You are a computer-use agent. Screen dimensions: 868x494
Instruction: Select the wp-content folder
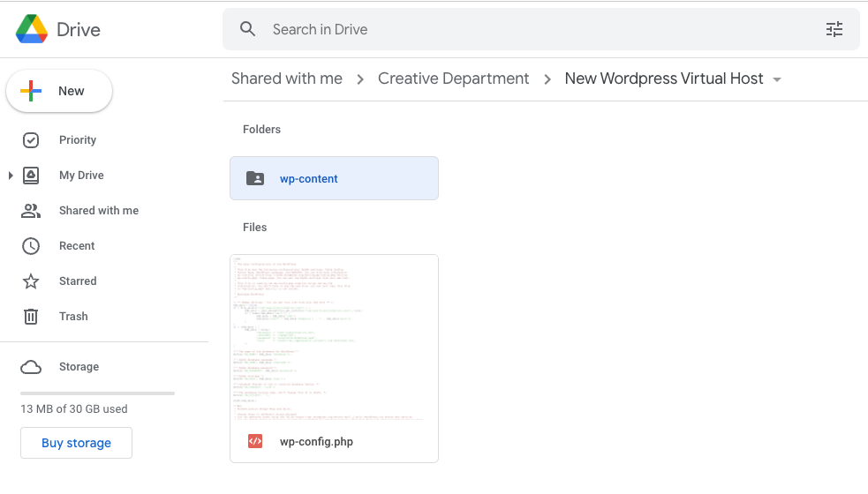(x=335, y=179)
